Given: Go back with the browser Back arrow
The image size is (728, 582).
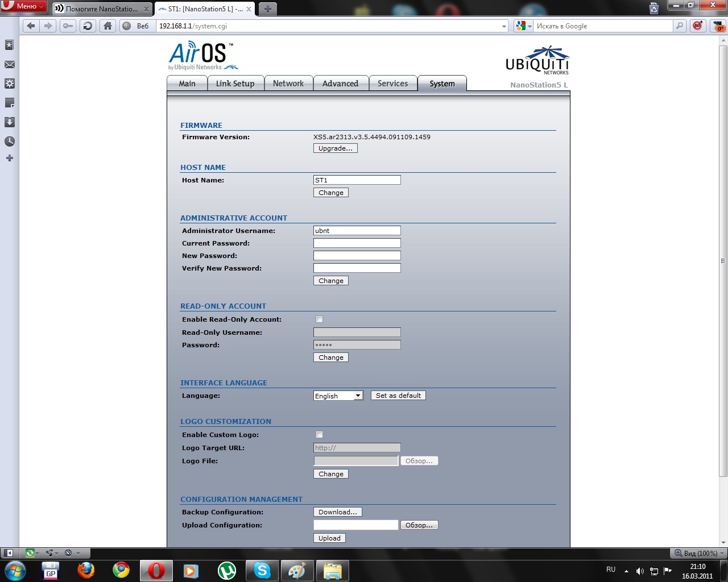Looking at the screenshot, I should click(31, 26).
